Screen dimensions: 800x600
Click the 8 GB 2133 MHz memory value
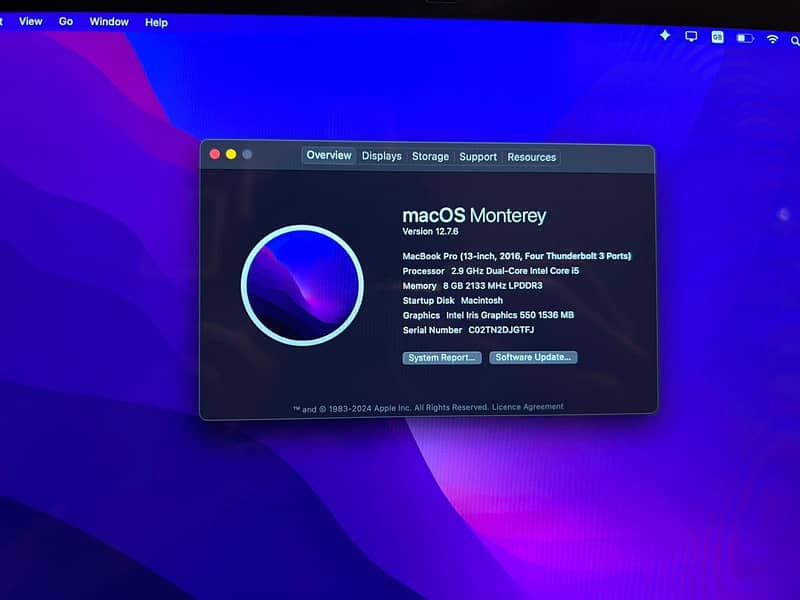[x=492, y=286]
